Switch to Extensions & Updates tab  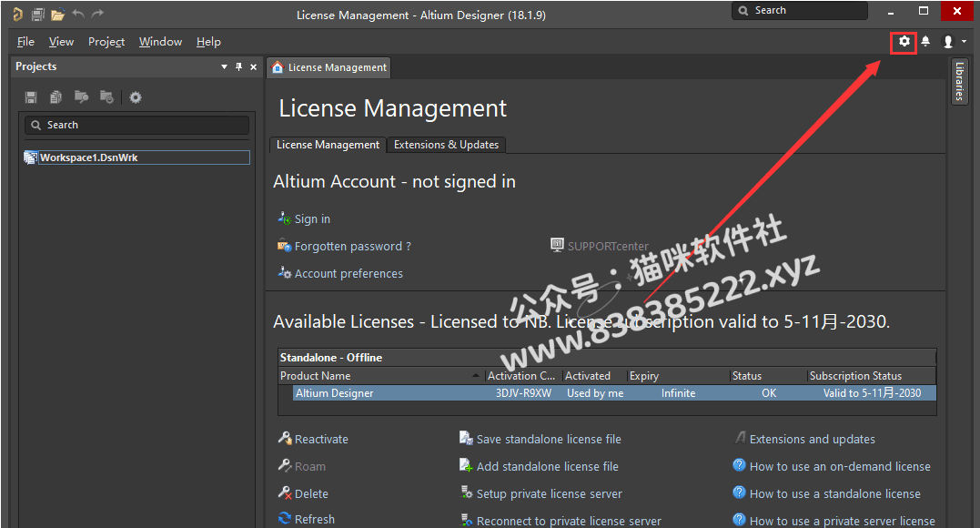(446, 145)
